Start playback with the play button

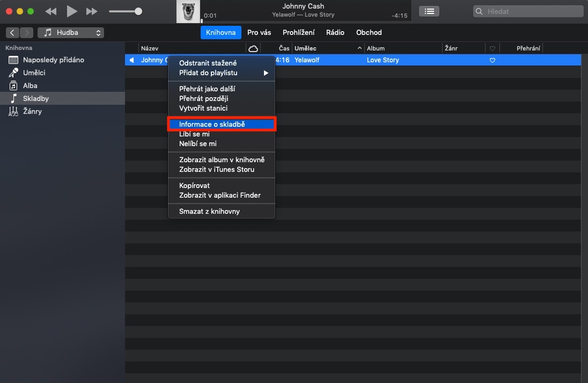72,11
